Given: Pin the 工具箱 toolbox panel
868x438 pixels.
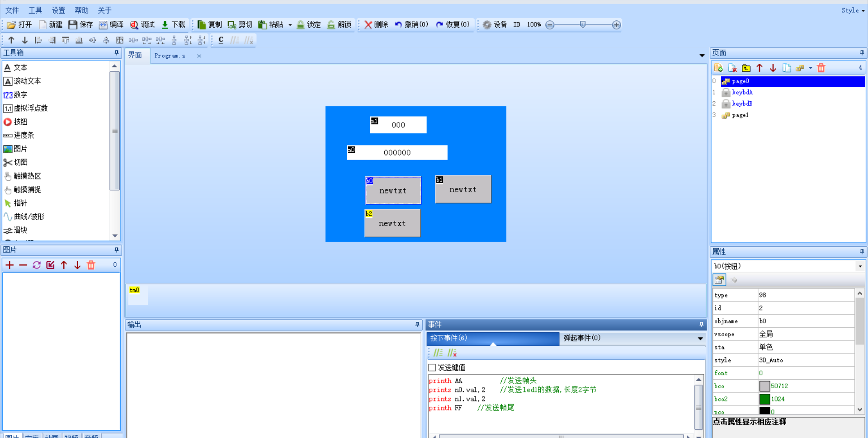Looking at the screenshot, I should pyautogui.click(x=117, y=53).
